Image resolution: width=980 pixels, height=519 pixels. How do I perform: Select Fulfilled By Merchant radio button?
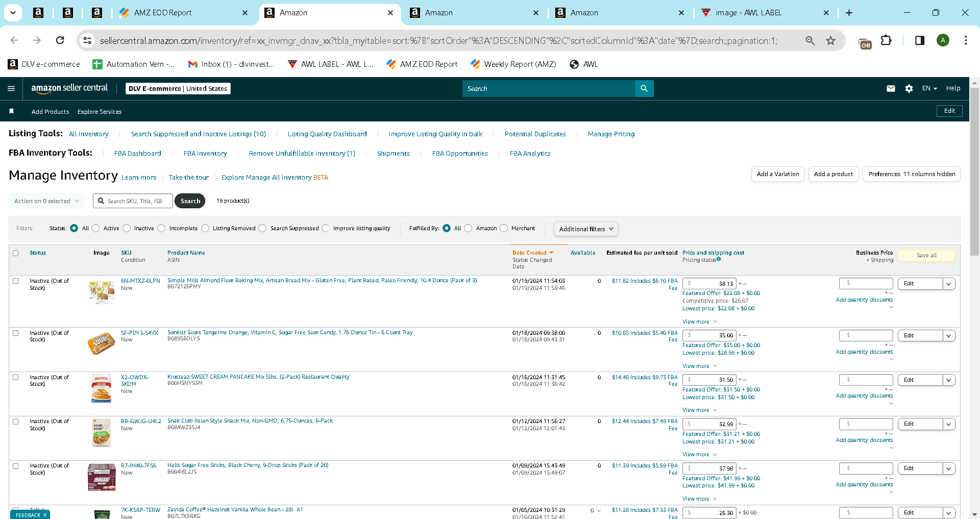click(504, 228)
